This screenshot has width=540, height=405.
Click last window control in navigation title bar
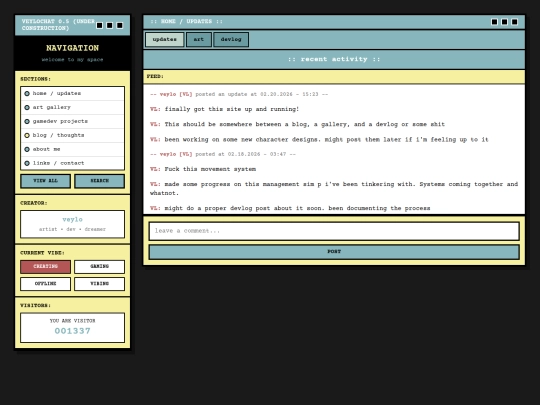click(x=120, y=25)
